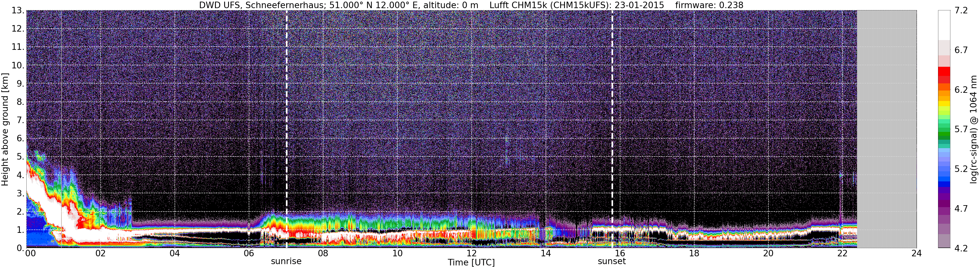
Task: Click the height axis tick label 11.
Action: (18, 47)
